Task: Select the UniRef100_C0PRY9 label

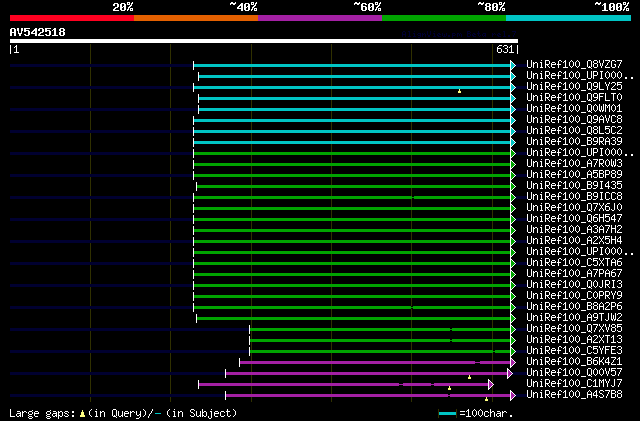Action: (x=574, y=296)
